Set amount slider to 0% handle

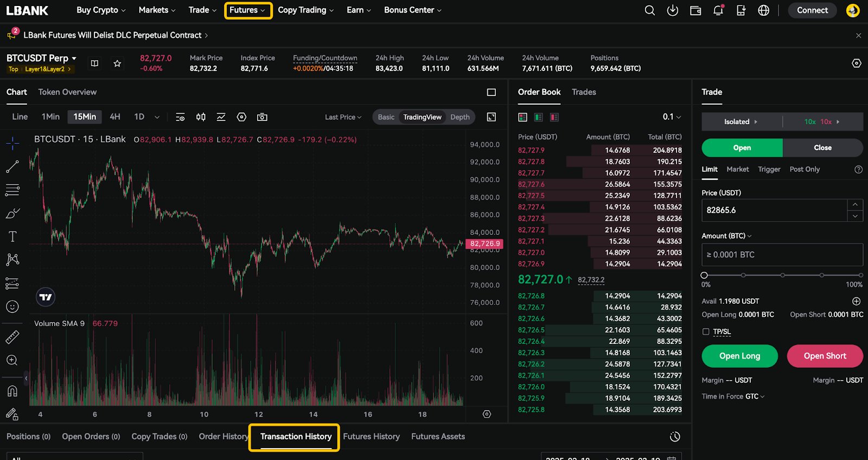click(x=704, y=276)
